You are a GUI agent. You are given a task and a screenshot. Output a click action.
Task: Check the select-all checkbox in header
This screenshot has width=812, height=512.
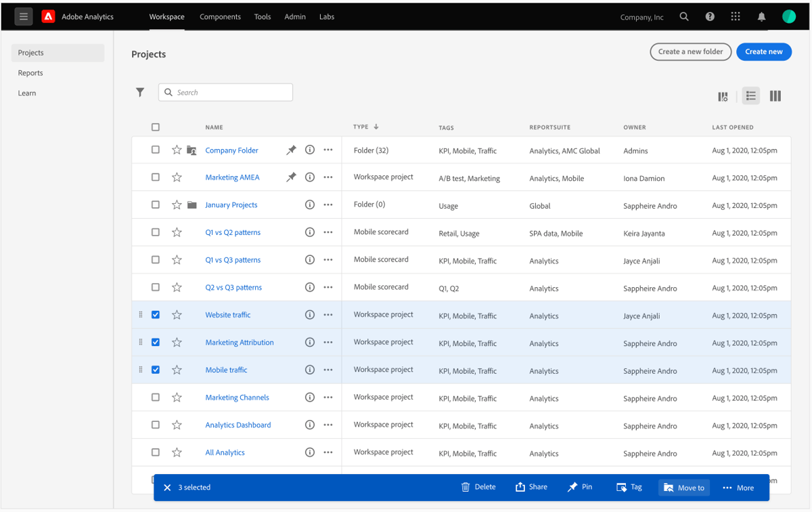point(155,127)
